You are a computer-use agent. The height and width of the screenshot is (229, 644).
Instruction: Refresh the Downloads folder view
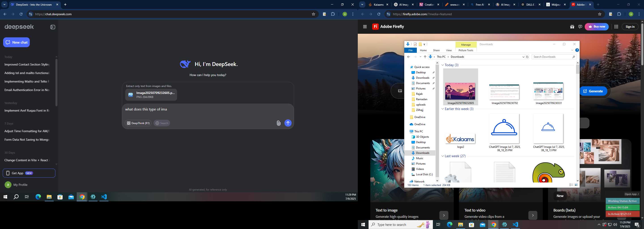pyautogui.click(x=527, y=57)
